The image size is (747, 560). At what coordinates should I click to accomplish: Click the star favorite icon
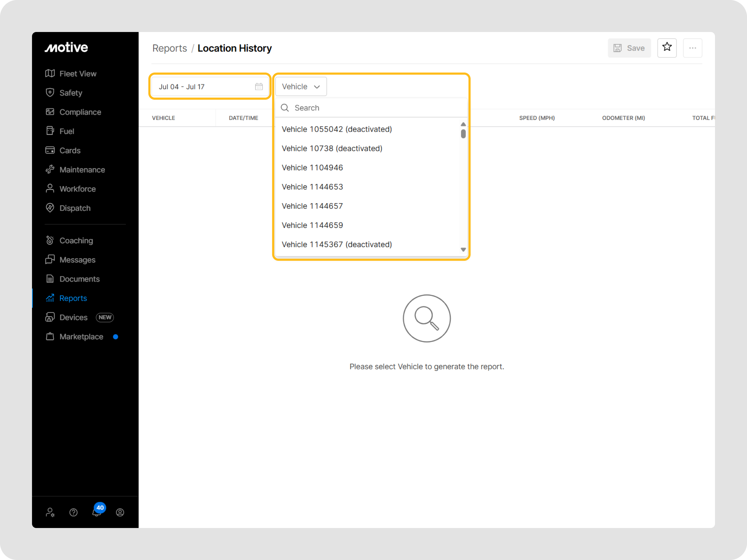tap(667, 47)
